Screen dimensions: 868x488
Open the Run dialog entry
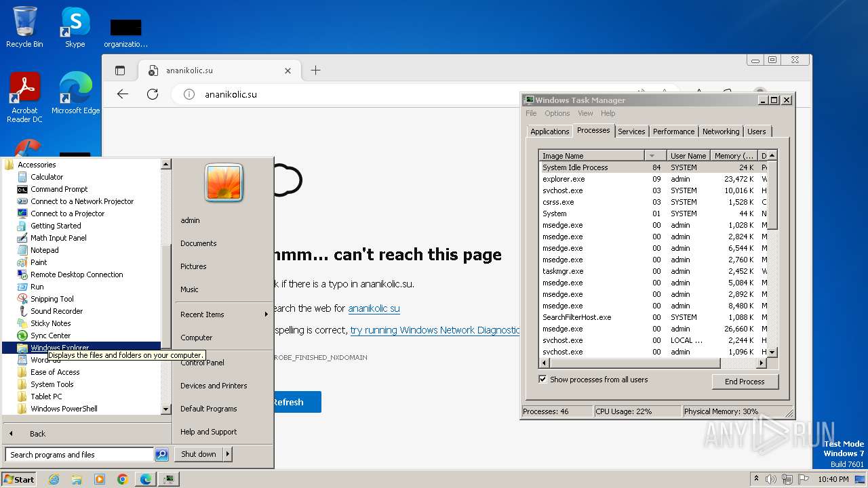click(x=37, y=287)
